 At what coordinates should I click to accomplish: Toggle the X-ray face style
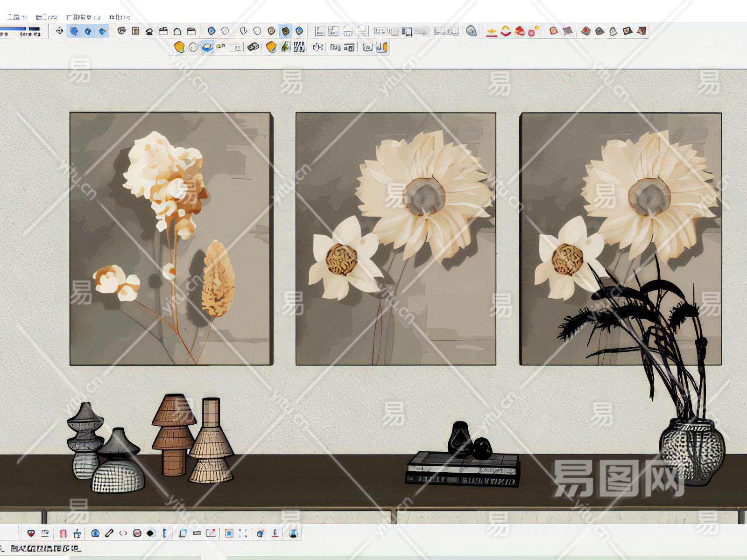pos(211,31)
